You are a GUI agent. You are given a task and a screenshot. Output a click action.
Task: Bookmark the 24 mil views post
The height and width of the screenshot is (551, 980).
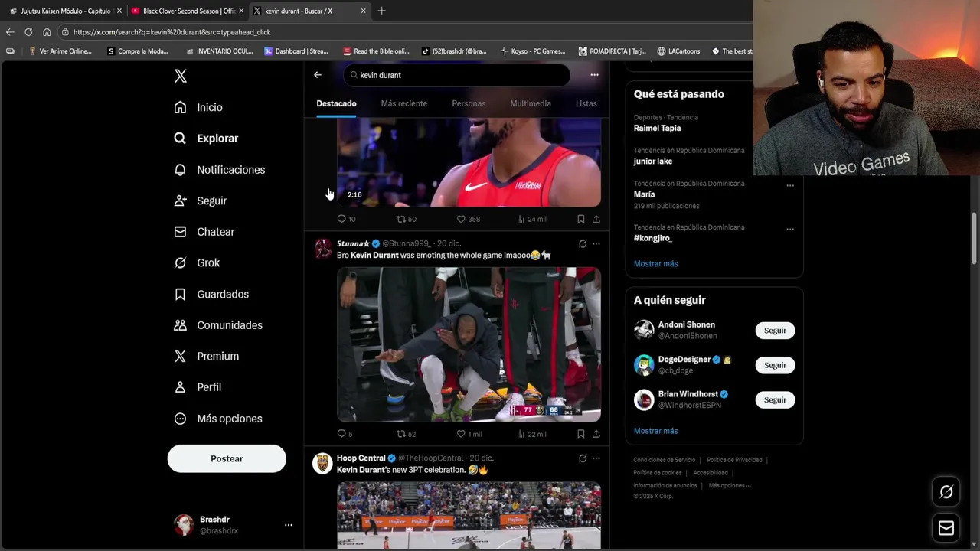pos(581,219)
